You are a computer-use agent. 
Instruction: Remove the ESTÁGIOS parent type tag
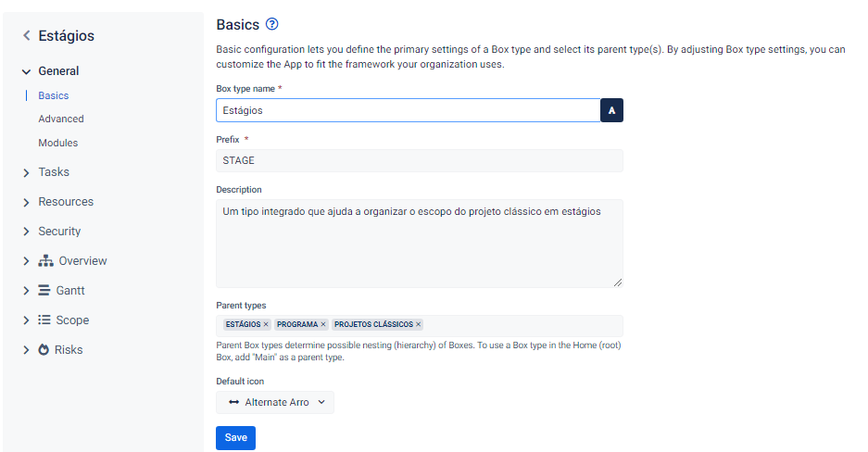(x=266, y=324)
